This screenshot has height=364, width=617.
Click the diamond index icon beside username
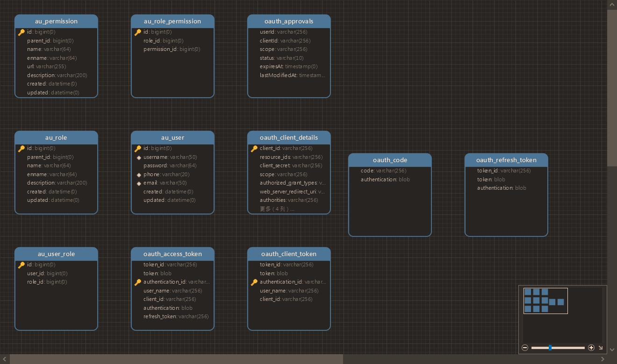point(139,157)
